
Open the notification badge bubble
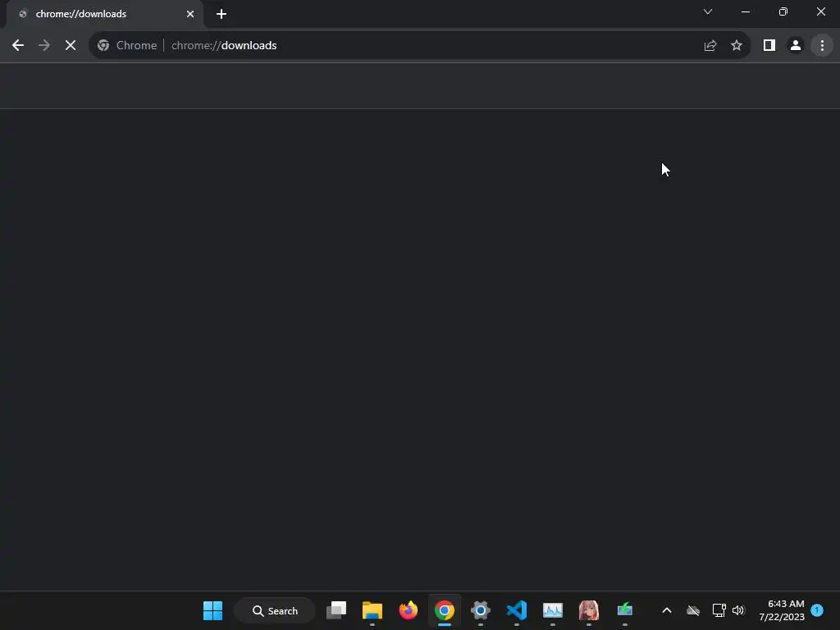click(x=818, y=610)
